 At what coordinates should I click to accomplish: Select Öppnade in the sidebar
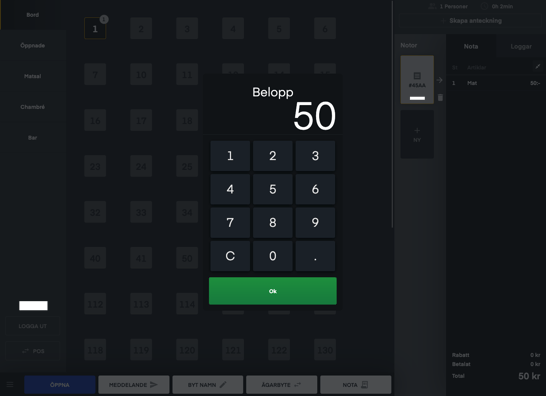[33, 46]
